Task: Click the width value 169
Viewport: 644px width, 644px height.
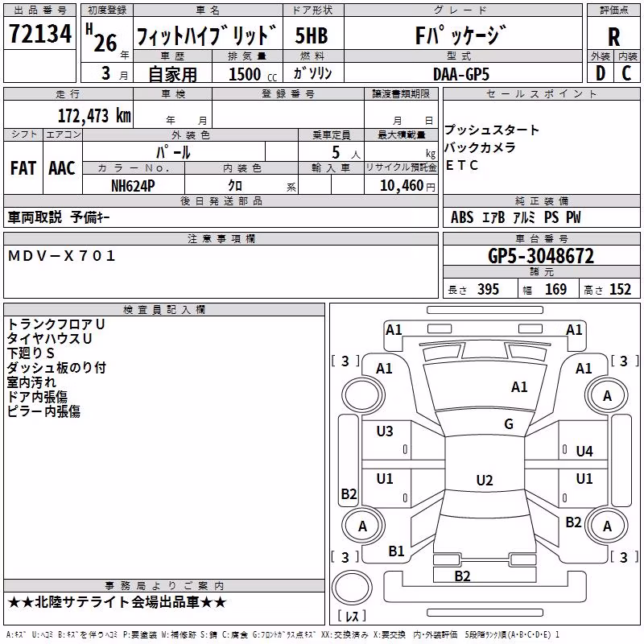Action: click(555, 290)
